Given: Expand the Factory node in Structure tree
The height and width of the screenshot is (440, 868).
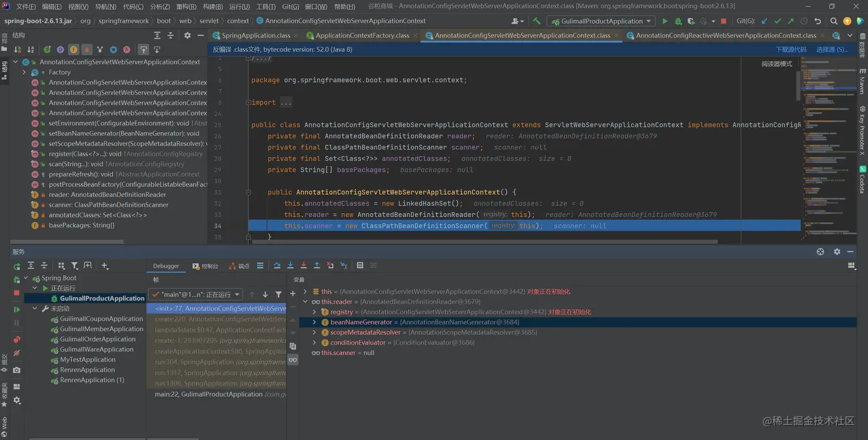Looking at the screenshot, I should tap(24, 72).
